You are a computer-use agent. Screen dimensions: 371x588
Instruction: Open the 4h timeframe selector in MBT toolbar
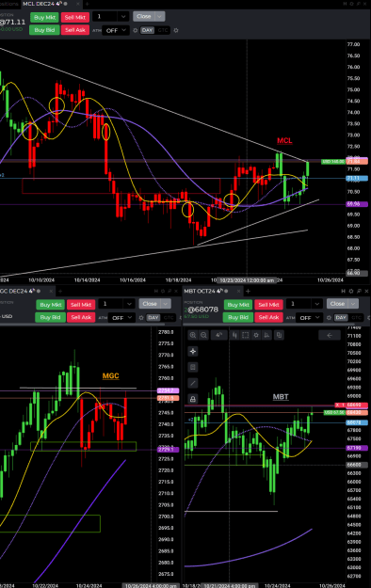pos(218,335)
